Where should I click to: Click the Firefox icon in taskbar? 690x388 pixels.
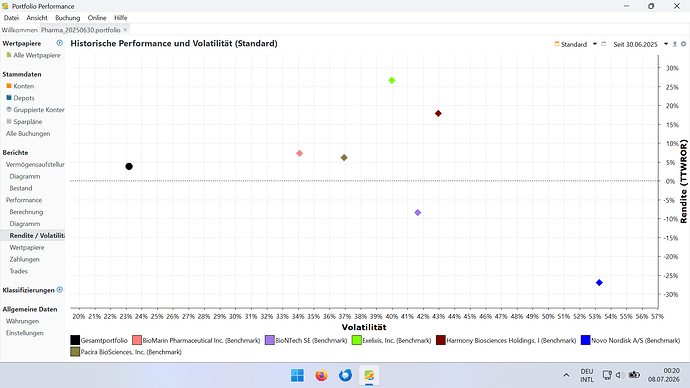tap(321, 375)
